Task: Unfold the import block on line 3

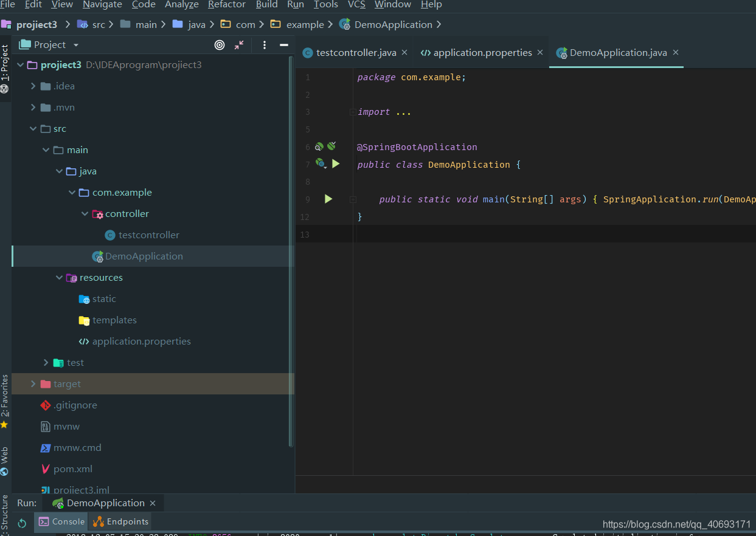Action: click(x=353, y=112)
